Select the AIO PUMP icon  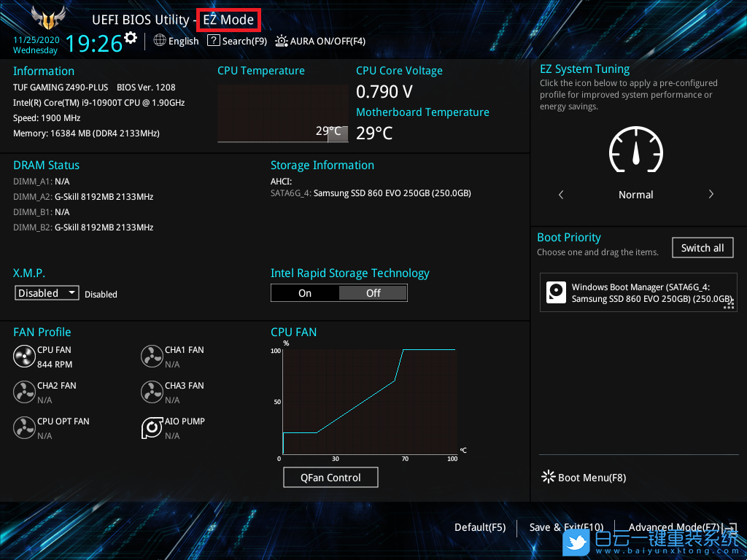click(x=152, y=427)
